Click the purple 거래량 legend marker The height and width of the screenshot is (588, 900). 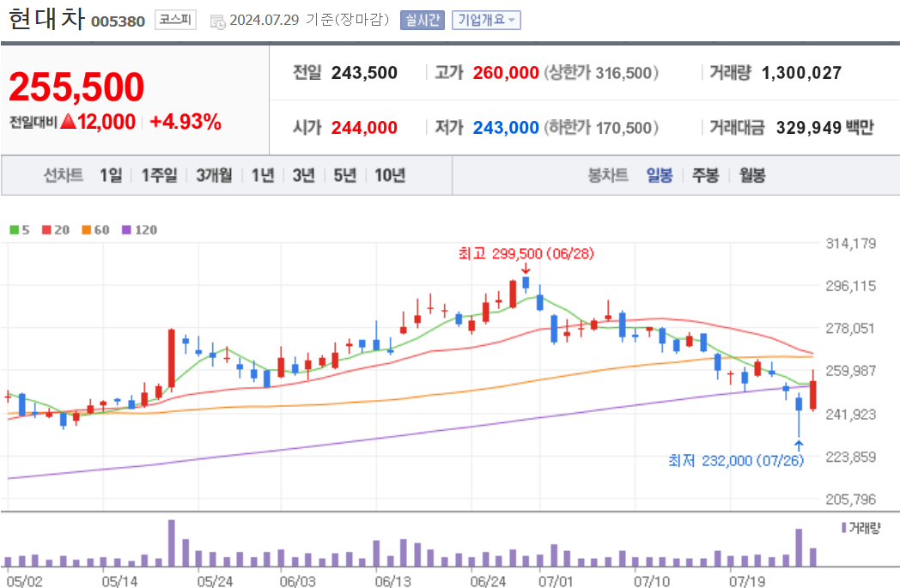click(843, 527)
